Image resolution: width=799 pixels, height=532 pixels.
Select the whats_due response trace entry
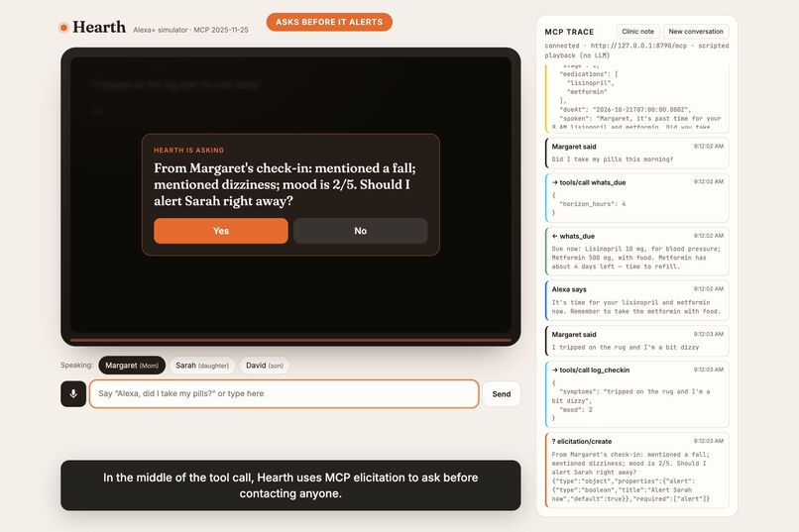coord(637,252)
